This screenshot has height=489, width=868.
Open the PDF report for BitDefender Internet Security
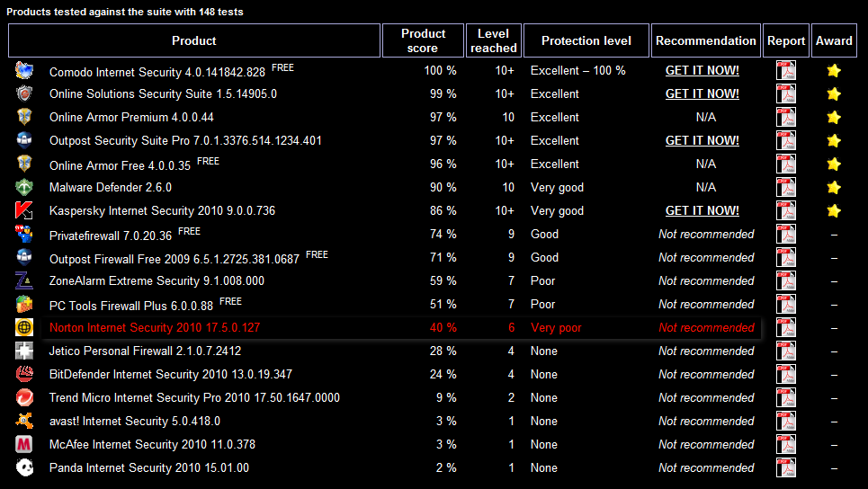(785, 375)
